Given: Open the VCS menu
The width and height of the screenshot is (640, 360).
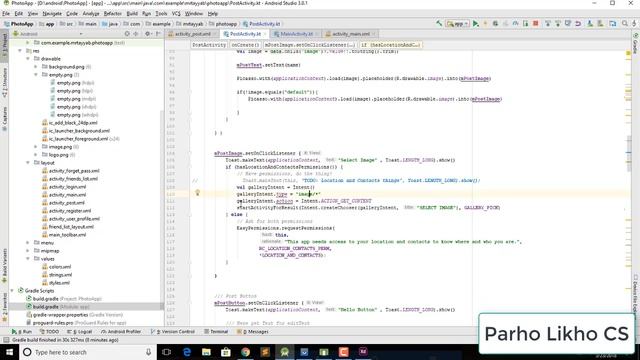Looking at the screenshot, I should tap(176, 13).
